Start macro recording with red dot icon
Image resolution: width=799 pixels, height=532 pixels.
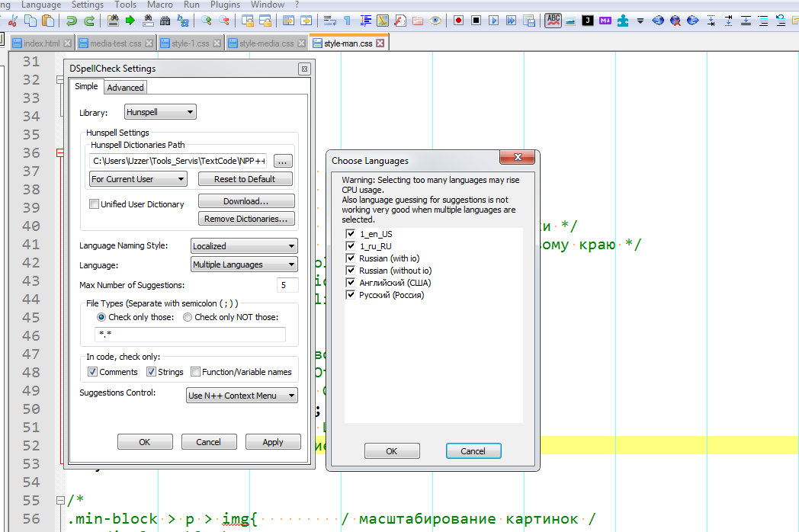point(459,21)
